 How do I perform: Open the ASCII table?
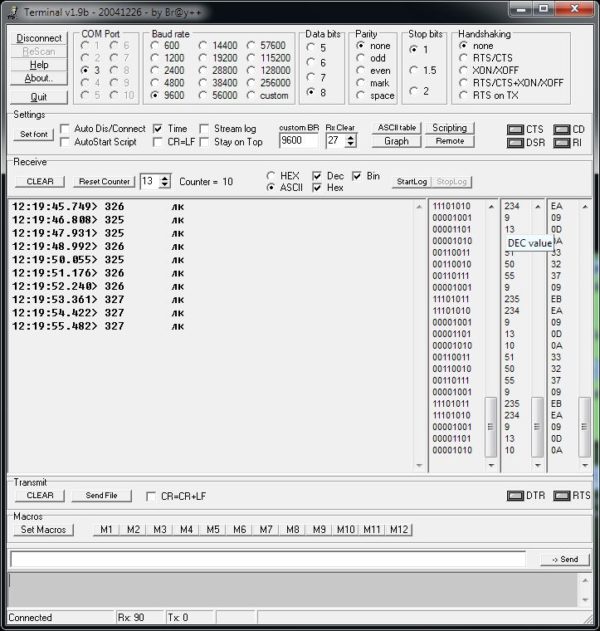396,128
